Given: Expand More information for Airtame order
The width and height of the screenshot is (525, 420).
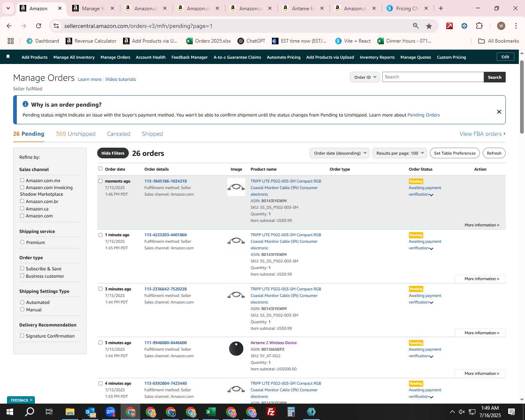Looking at the screenshot, I should point(480,374).
